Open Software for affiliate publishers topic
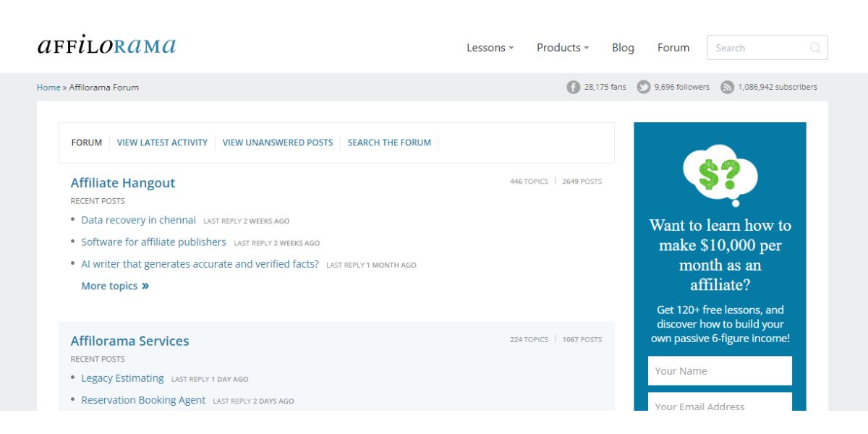 tap(153, 242)
